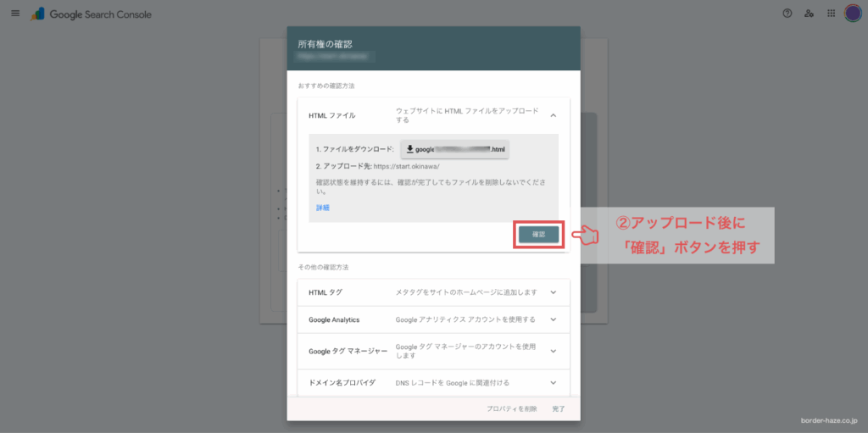The width and height of the screenshot is (868, 433).
Task: Expand the HTML タグ method
Action: click(x=553, y=292)
